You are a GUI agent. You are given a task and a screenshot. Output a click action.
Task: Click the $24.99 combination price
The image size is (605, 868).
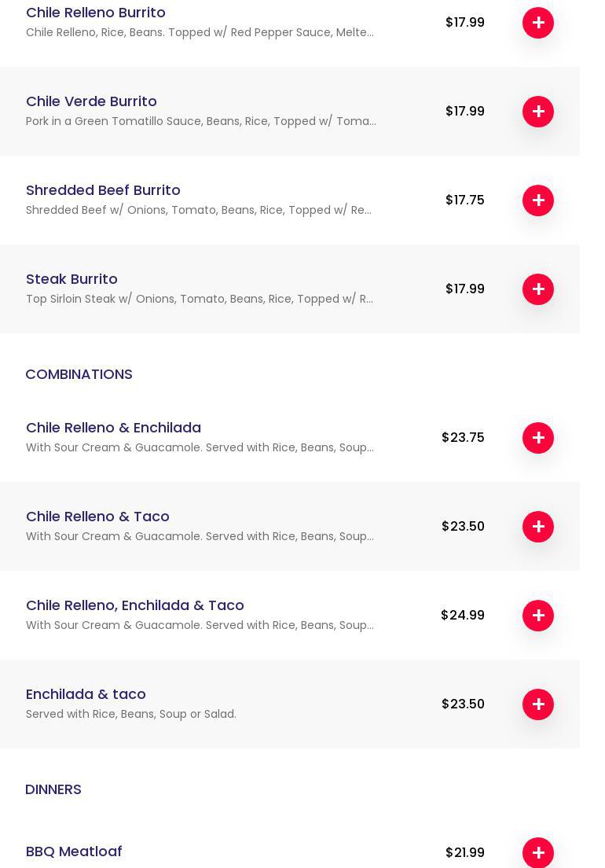pyautogui.click(x=463, y=616)
